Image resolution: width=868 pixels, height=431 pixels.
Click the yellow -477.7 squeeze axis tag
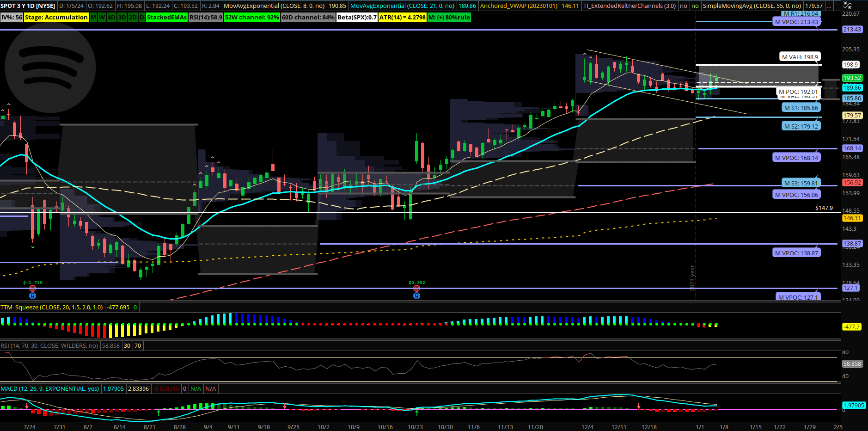point(851,326)
